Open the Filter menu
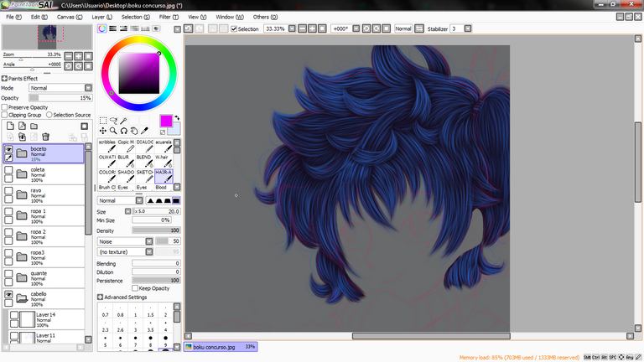The width and height of the screenshot is (644, 362). [169, 17]
